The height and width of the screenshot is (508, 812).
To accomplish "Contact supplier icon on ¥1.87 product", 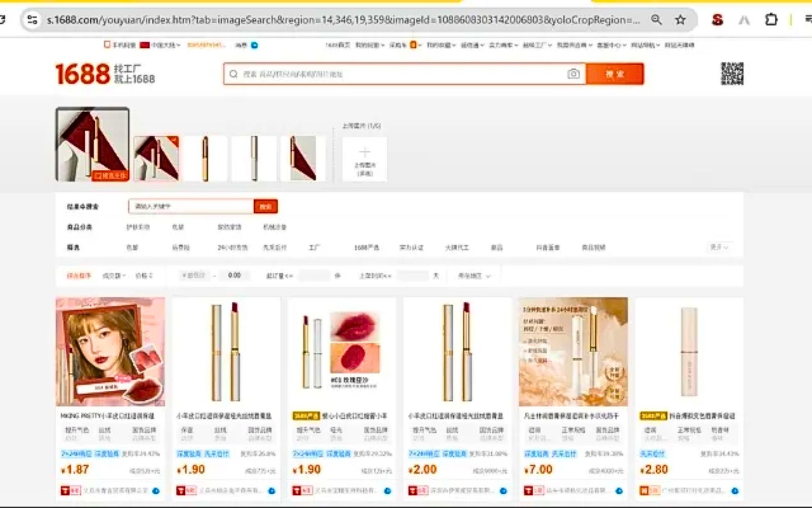I will (156, 491).
